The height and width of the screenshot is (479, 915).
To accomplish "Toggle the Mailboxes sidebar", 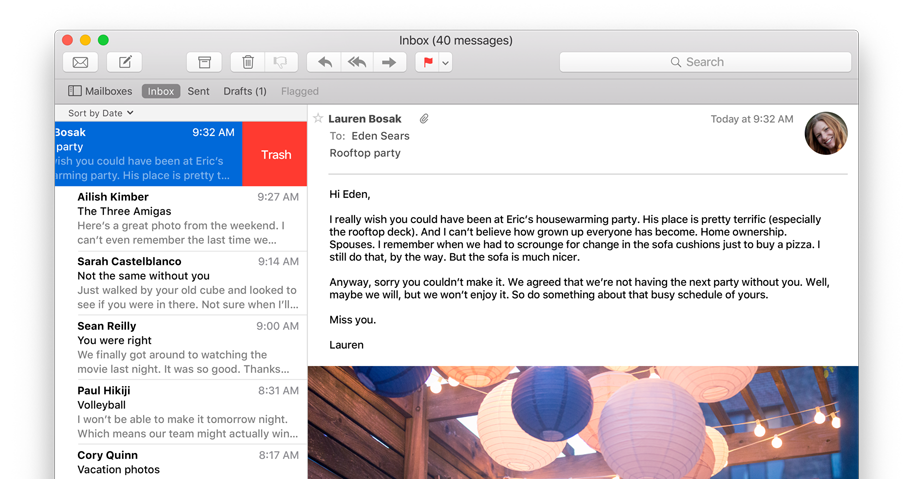I will pos(100,91).
